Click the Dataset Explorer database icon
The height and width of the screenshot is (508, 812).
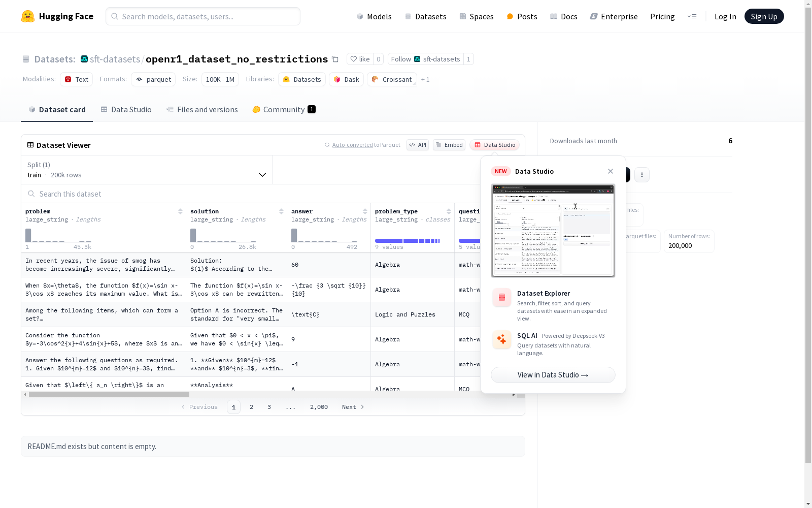pos(502,298)
